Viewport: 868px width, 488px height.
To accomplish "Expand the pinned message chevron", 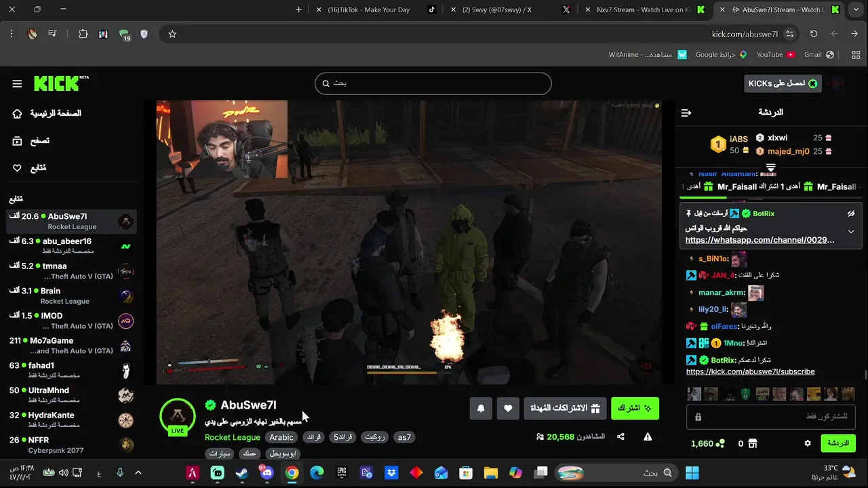I will 851,232.
